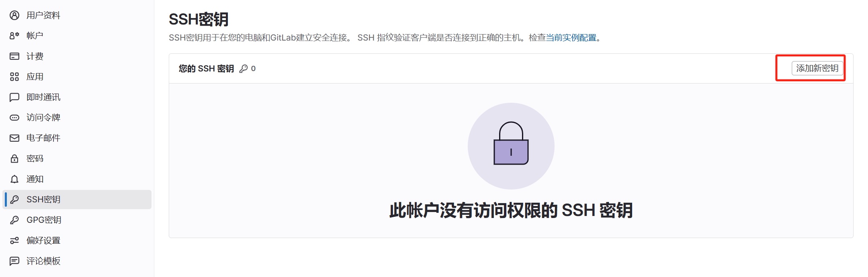Click the 评论模板 comment icon
868x277 pixels.
click(14, 261)
